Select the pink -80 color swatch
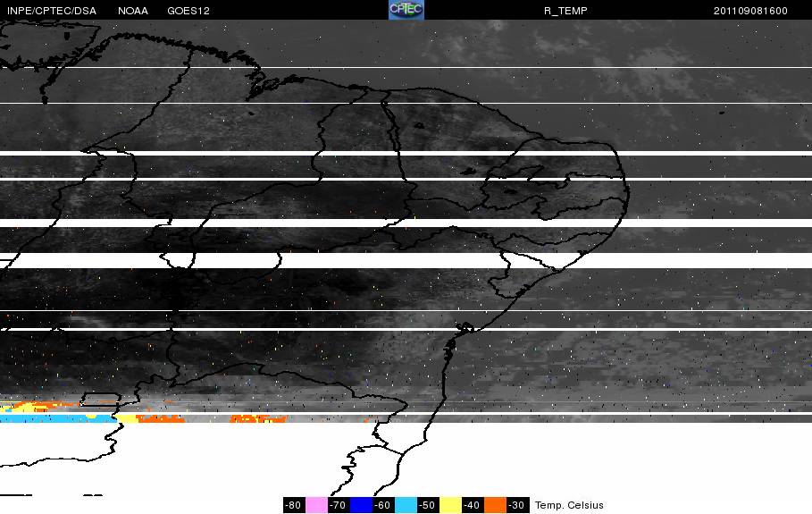Image resolution: width=812 pixels, height=514 pixels. click(x=316, y=505)
